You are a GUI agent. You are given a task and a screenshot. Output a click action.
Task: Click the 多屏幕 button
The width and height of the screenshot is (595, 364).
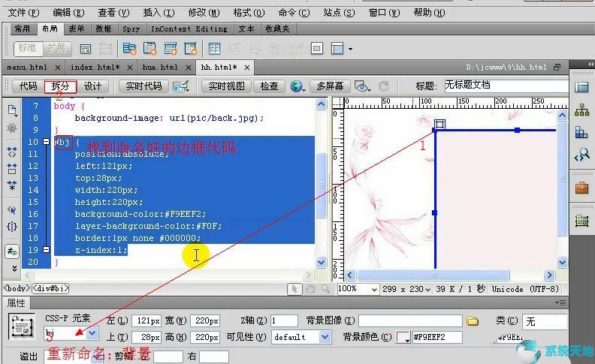pyautogui.click(x=330, y=86)
